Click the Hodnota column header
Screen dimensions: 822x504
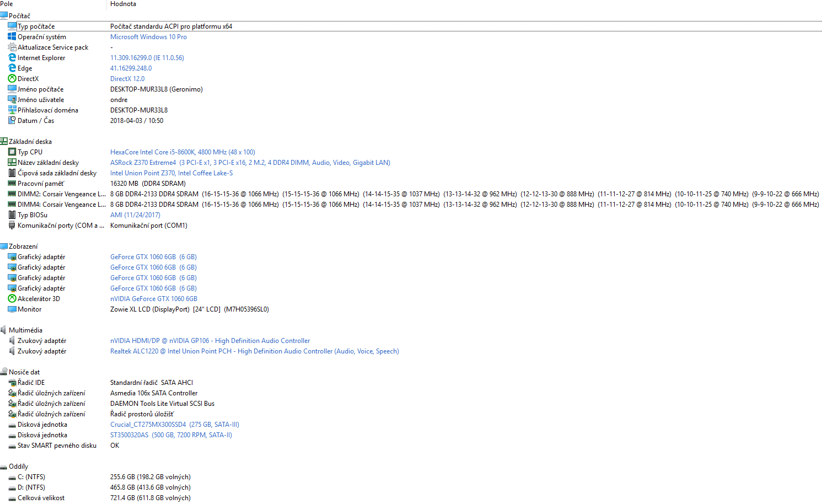tap(123, 4)
